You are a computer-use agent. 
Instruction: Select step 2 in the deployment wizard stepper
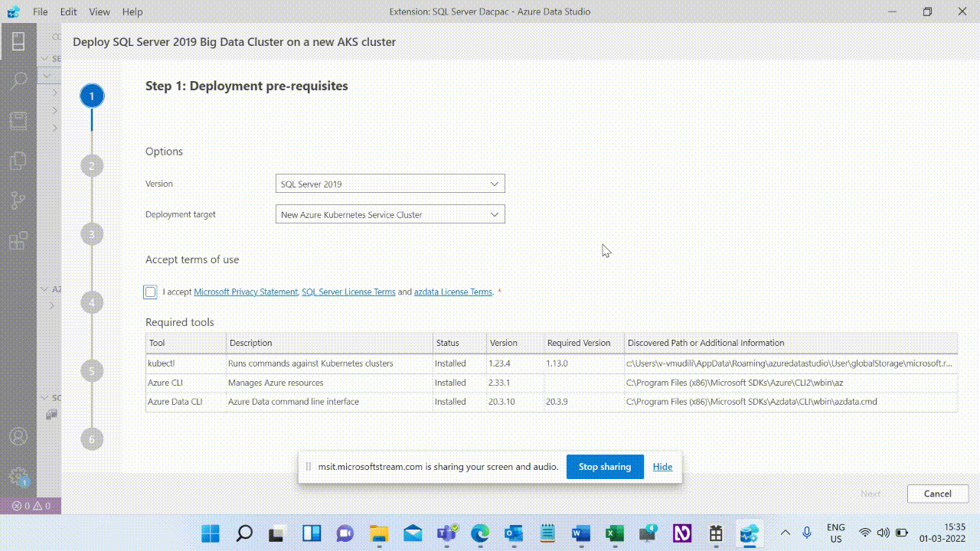pyautogui.click(x=91, y=165)
